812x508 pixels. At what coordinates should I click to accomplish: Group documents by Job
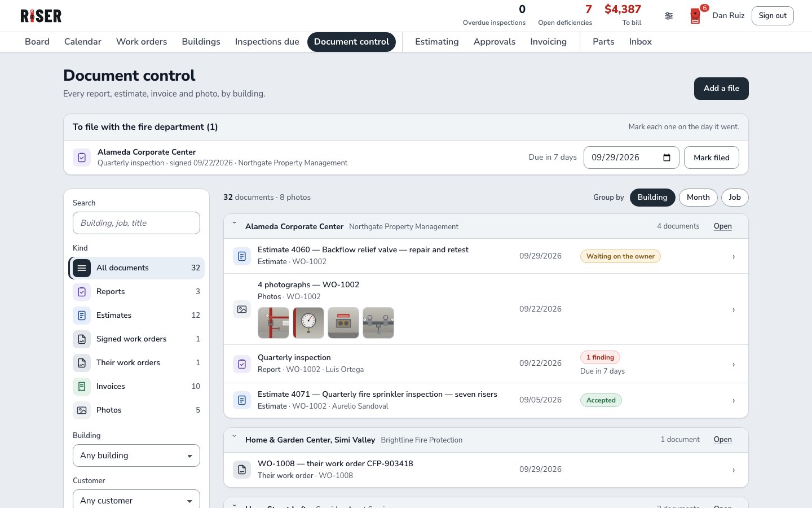tap(735, 198)
